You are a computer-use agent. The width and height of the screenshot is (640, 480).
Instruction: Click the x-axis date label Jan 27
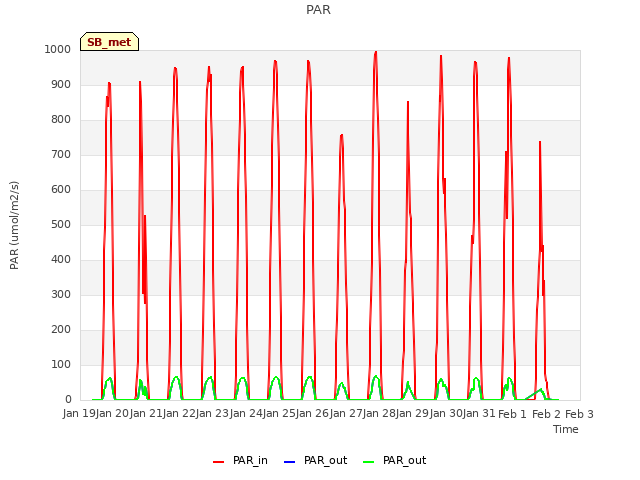346,414
